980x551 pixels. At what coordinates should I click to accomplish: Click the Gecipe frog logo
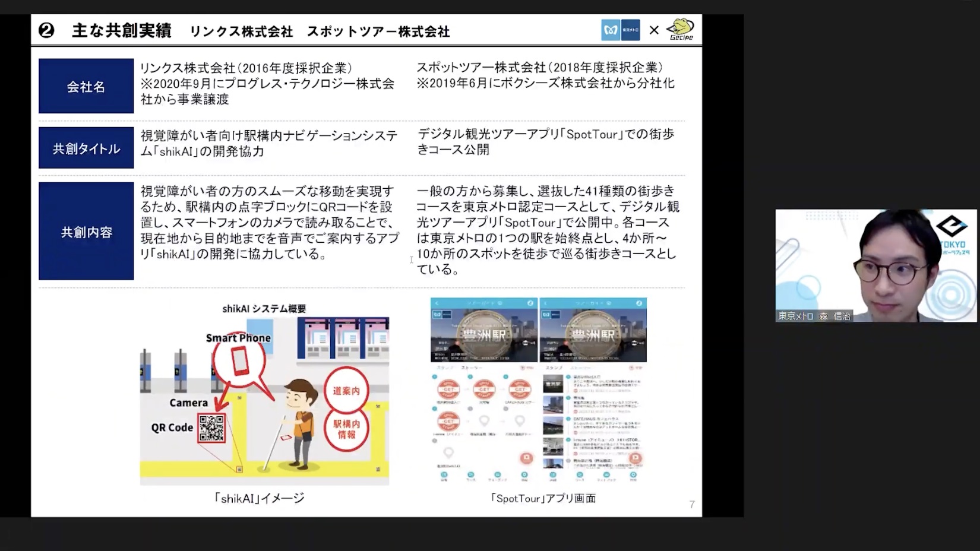click(x=680, y=29)
